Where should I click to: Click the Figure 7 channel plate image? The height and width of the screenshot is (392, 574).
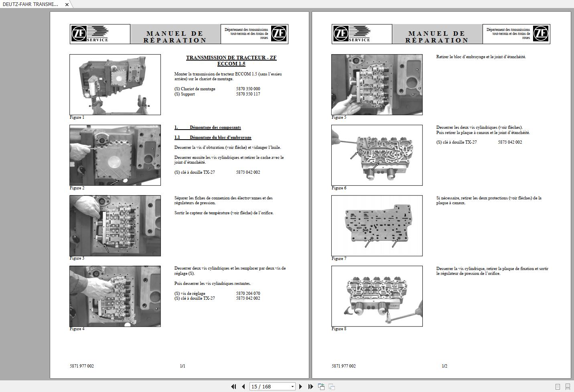[377, 225]
